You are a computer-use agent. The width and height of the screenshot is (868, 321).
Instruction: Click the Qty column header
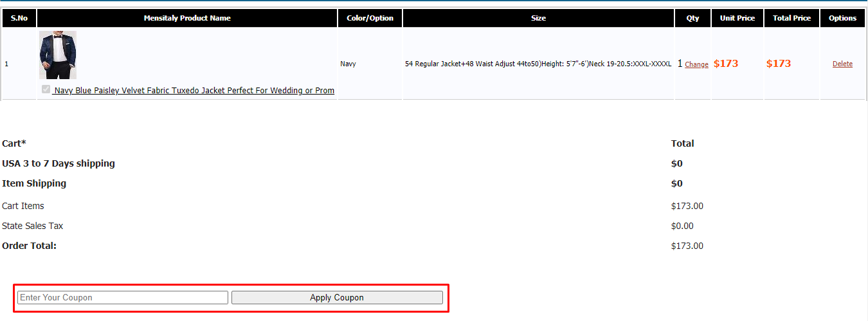tap(692, 18)
